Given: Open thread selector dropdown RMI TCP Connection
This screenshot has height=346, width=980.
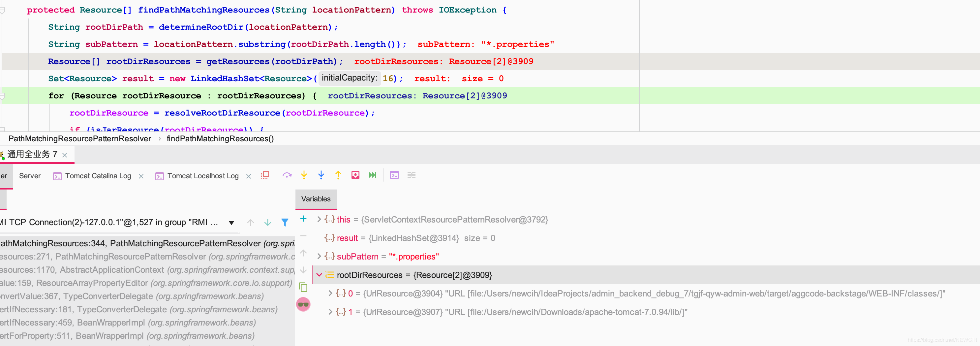Looking at the screenshot, I should click(x=231, y=223).
